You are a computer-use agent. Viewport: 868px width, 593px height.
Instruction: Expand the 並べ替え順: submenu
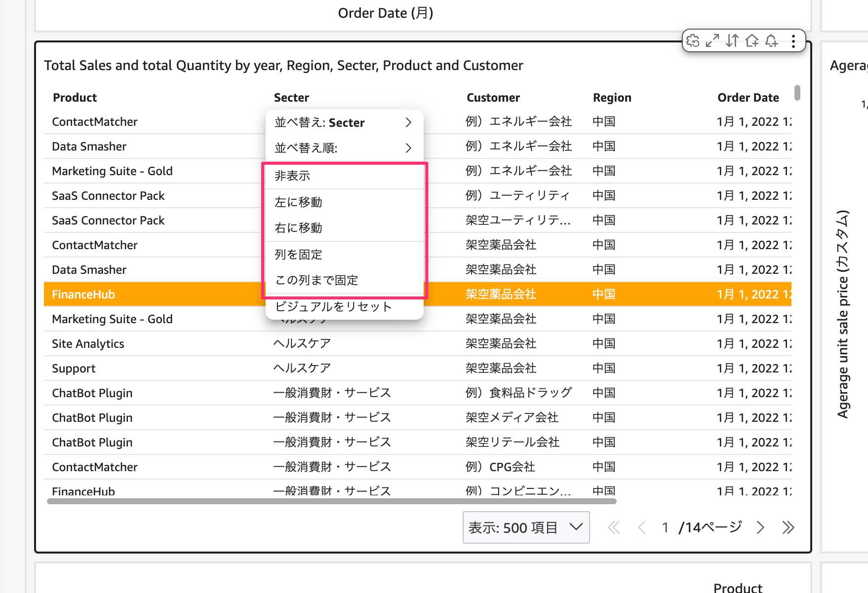pyautogui.click(x=344, y=148)
